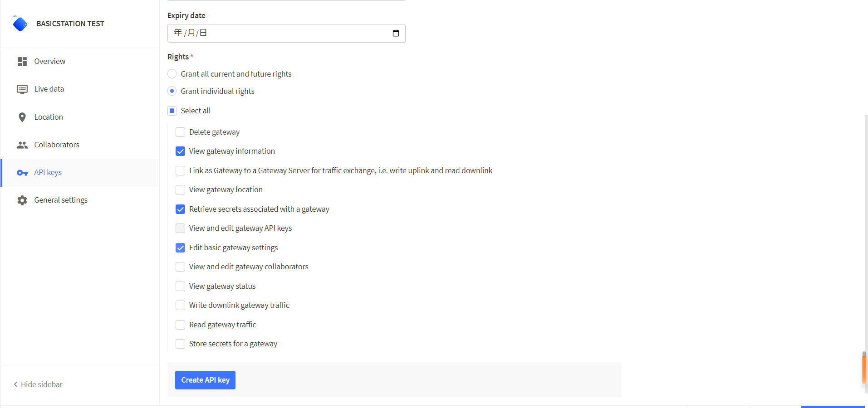
Task: Click the Collaborators people icon
Action: point(22,145)
